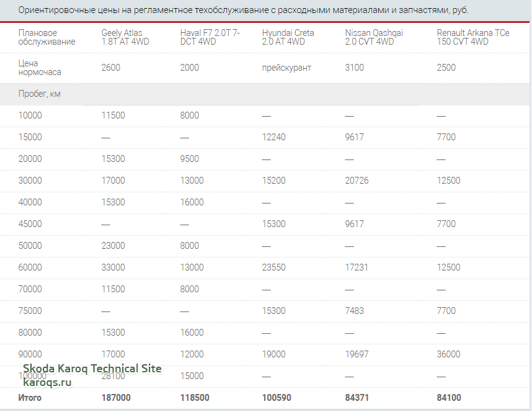Click the 'Geely Atlas 1.8T AT 4WD' column header

pos(125,37)
